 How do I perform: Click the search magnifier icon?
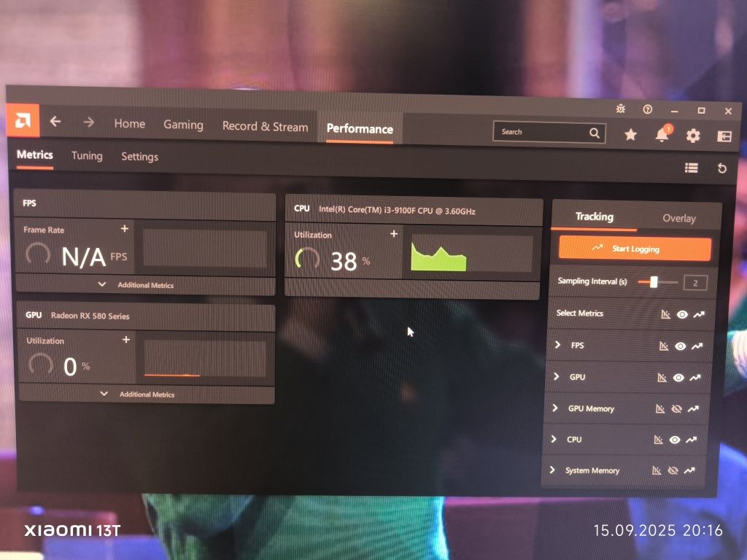594,133
